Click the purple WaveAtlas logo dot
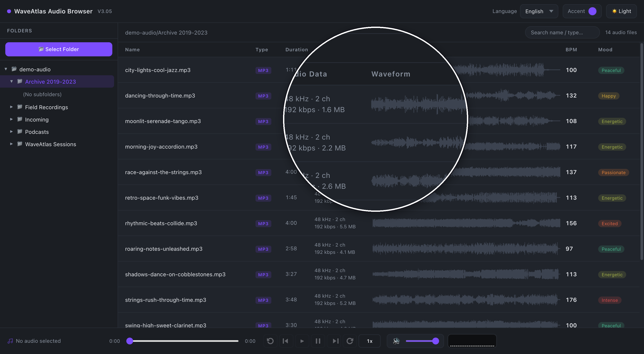 click(x=9, y=11)
